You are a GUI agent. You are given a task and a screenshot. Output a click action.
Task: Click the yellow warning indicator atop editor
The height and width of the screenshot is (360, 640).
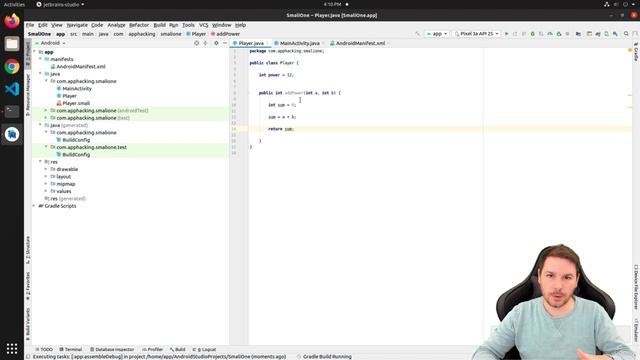pyautogui.click(x=630, y=50)
